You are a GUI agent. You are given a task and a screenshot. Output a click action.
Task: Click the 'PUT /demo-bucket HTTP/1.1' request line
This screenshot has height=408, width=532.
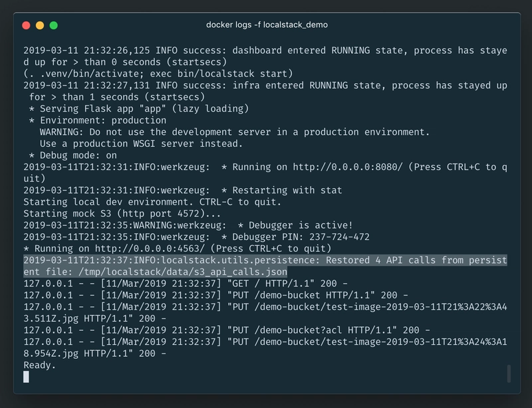215,295
